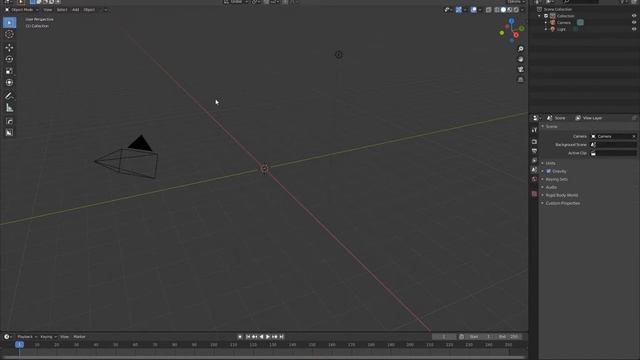Click the Camera field in Scene properties
Image resolution: width=640 pixels, height=360 pixels.
pos(613,136)
